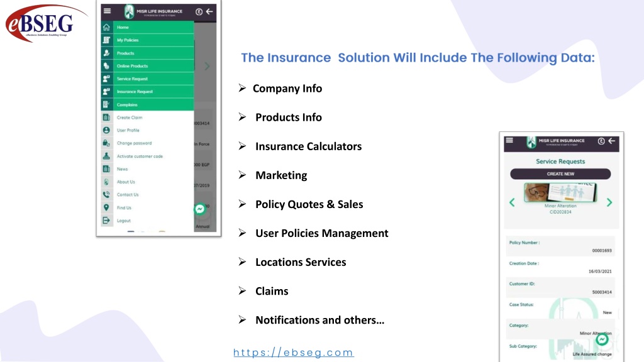Show the previous service request with the left chevron
644x362 pixels.
pos(512,202)
